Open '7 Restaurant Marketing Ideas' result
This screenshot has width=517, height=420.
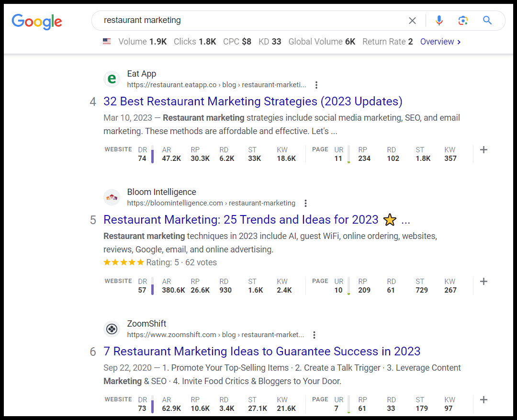262,352
